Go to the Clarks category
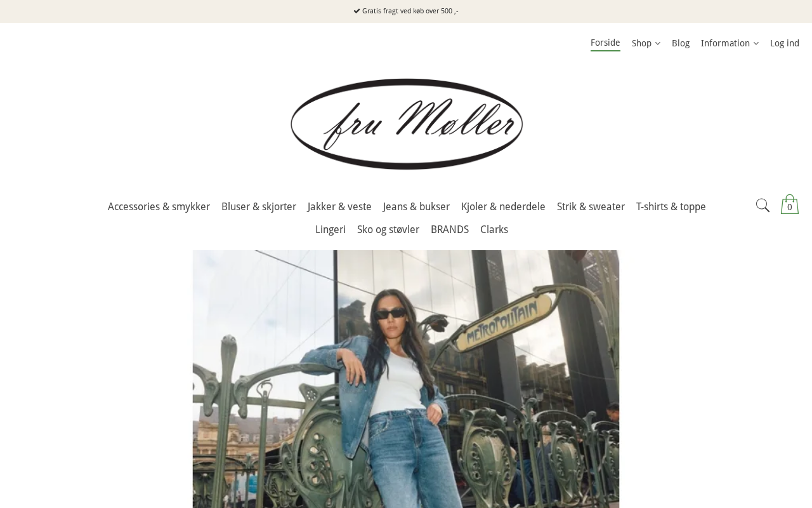The image size is (812, 508). tap(494, 229)
